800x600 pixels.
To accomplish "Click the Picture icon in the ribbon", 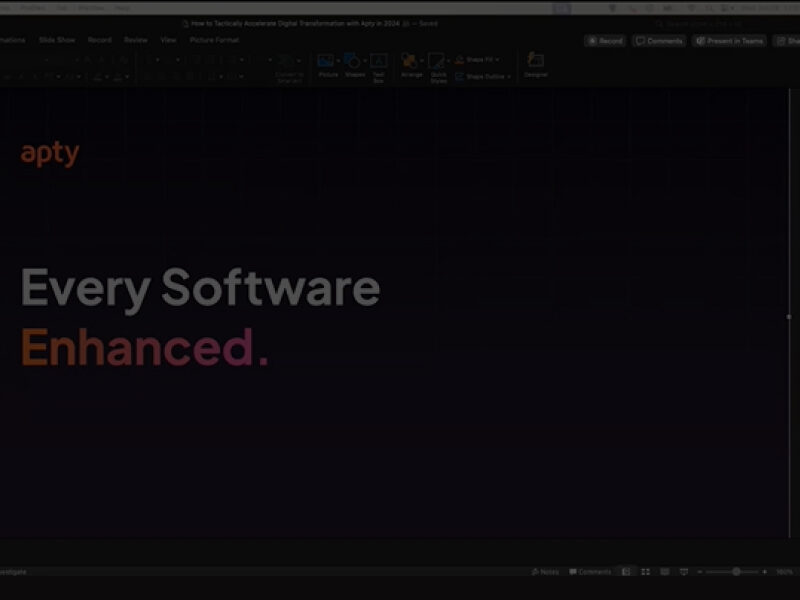I will tap(326, 62).
